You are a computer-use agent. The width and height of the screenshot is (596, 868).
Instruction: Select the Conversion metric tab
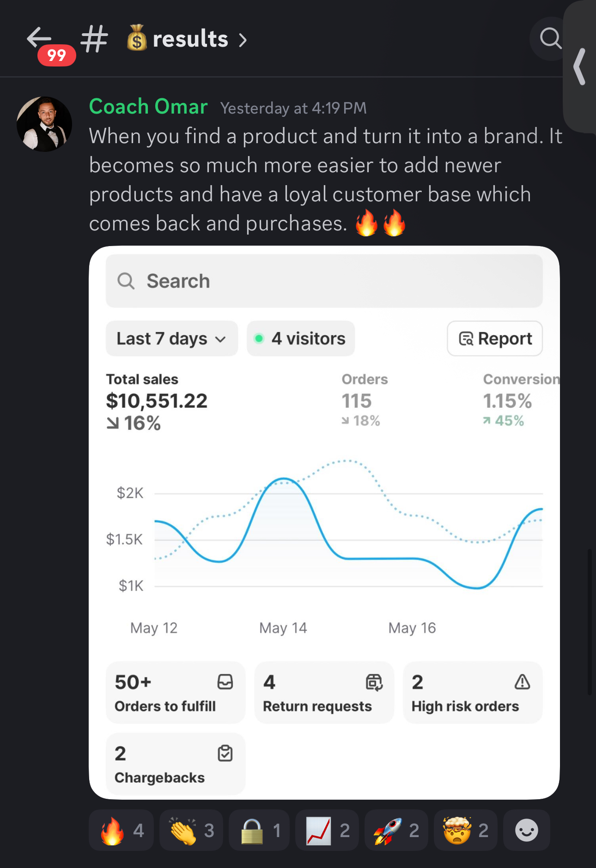519,400
